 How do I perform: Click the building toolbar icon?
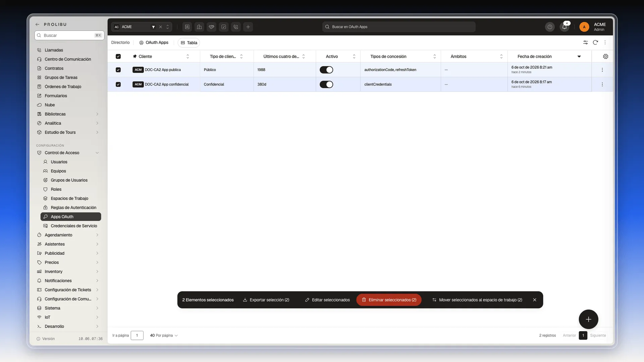(199, 27)
